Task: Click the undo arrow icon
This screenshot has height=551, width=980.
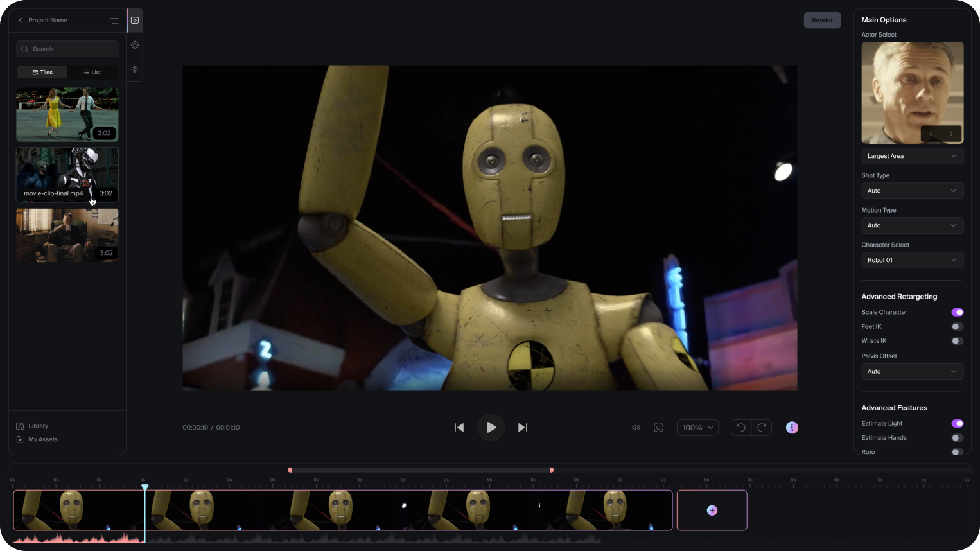Action: point(741,428)
